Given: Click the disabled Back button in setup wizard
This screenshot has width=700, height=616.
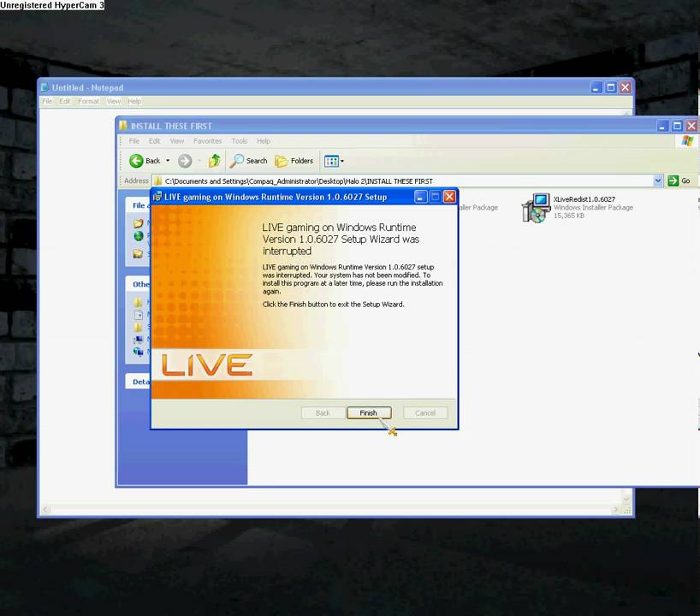Looking at the screenshot, I should [x=323, y=413].
